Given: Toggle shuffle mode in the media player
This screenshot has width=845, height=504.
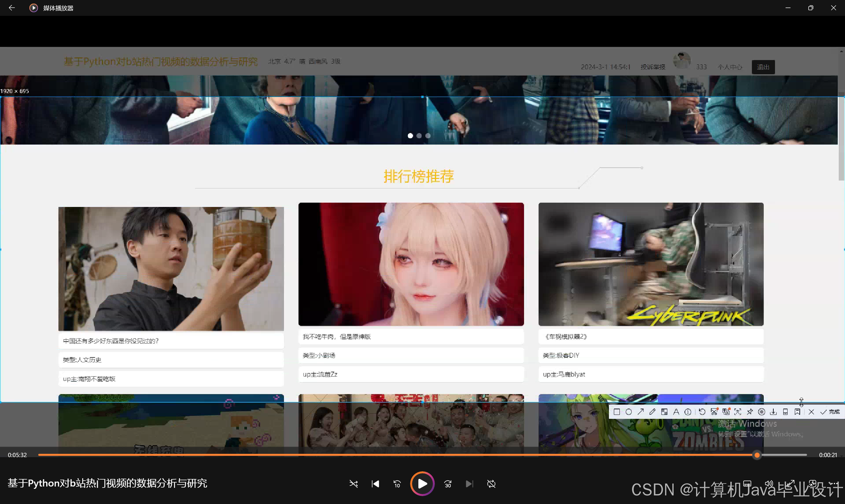Looking at the screenshot, I should pyautogui.click(x=353, y=484).
